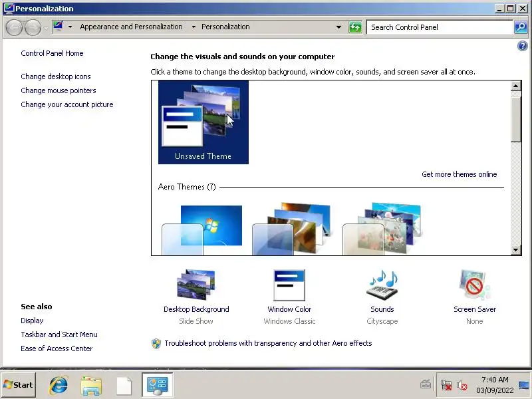Click Troubleshoot problems with transparency link
Viewport: 532px width, 399px height.
point(268,343)
